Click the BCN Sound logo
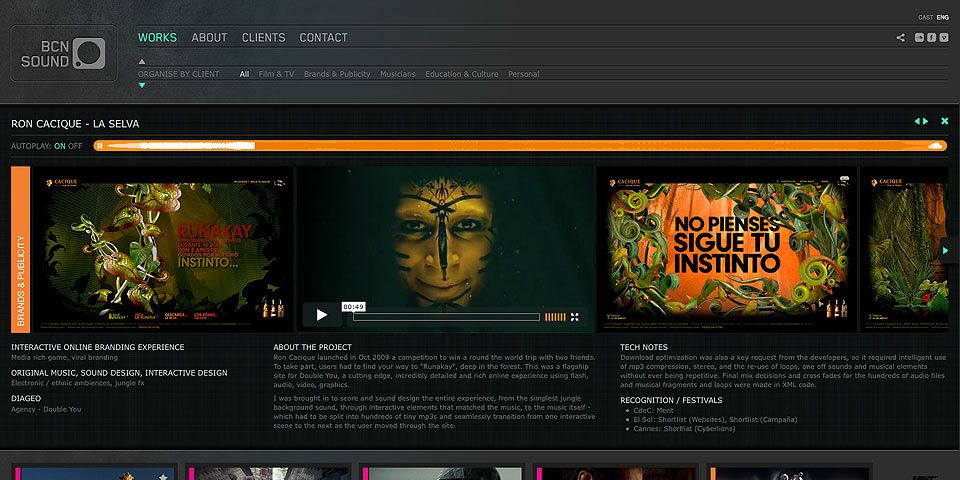This screenshot has height=480, width=960. 64,53
